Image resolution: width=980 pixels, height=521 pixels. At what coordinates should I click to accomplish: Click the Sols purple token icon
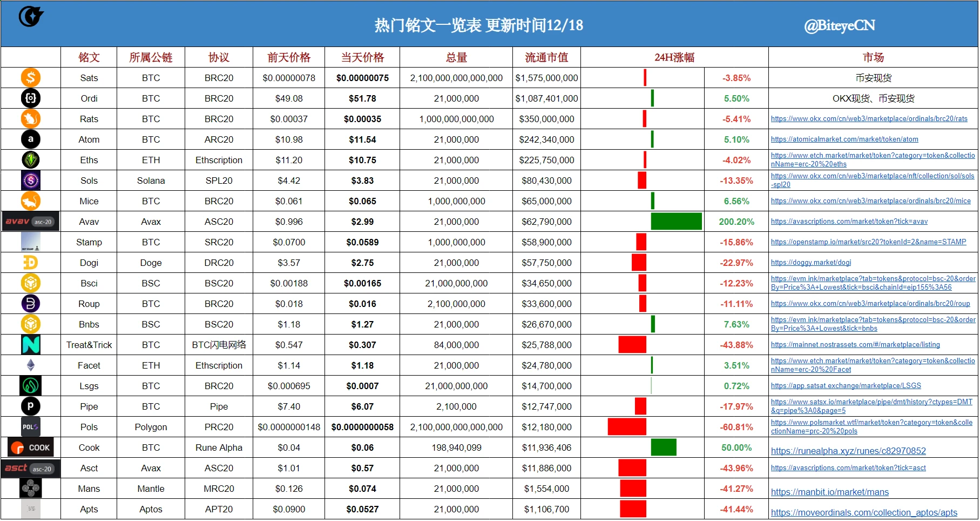click(x=31, y=180)
